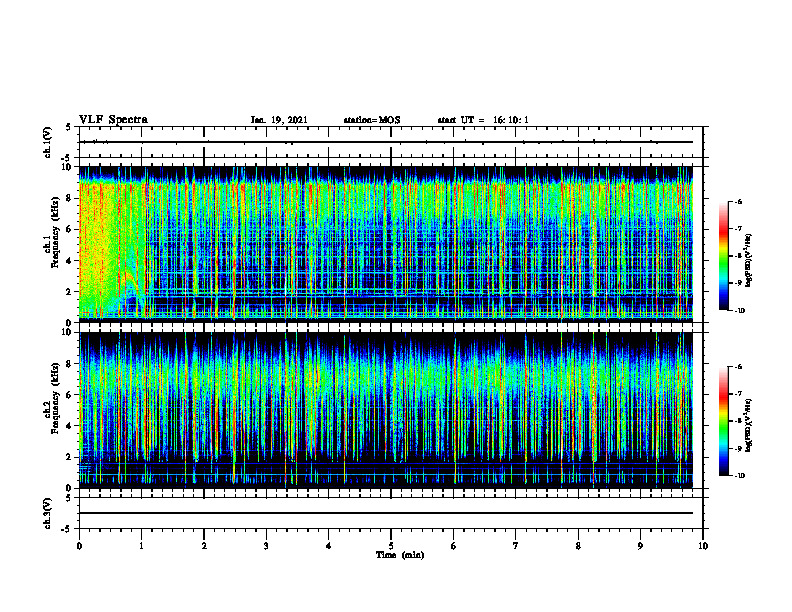Click the ch.3 voltage waveform trace
Screen dimensions: 792x612
[x=386, y=513]
